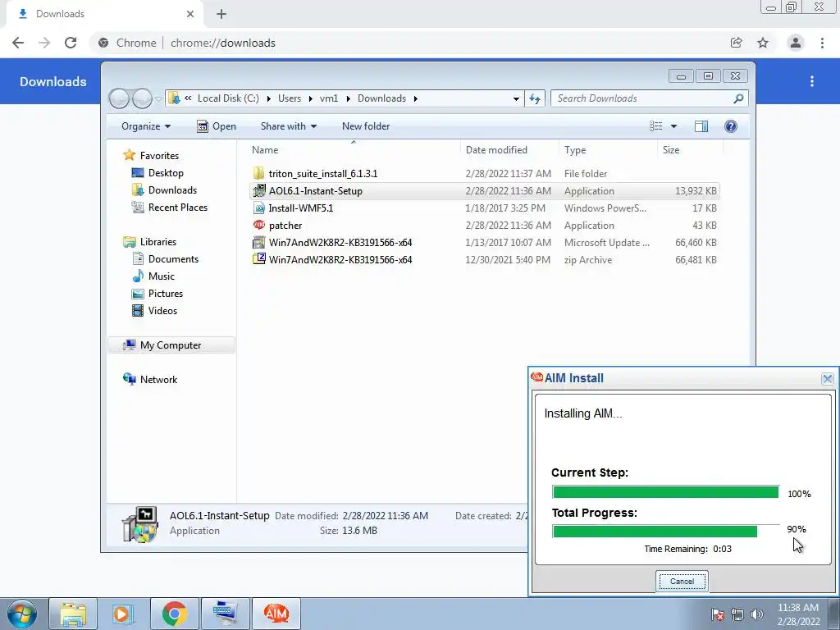840x630 pixels.
Task: Click the AOL6.1-Instant-Setup application icon
Action: [258, 190]
